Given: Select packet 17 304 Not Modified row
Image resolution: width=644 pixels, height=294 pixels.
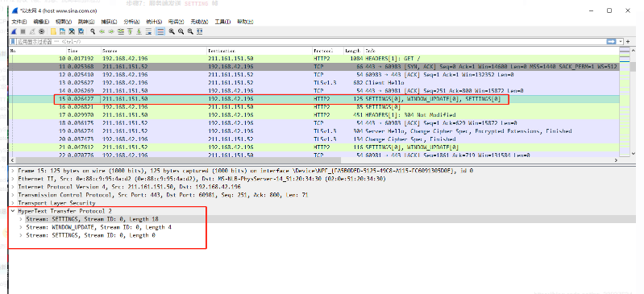Looking at the screenshot, I should 314,115.
